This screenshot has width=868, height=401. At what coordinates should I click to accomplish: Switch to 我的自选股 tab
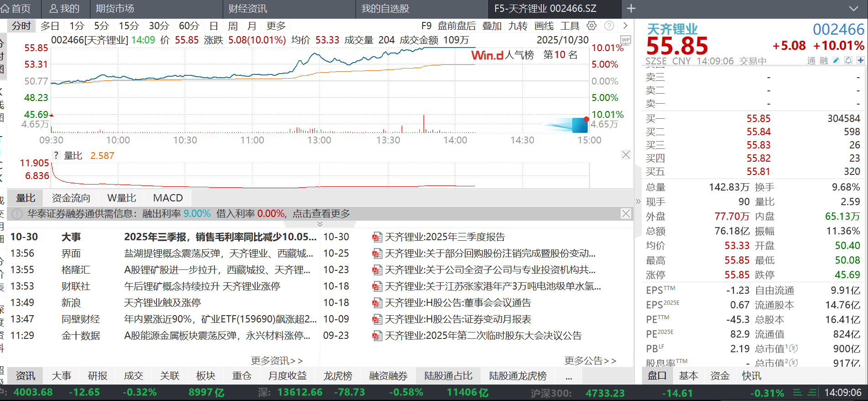point(385,8)
